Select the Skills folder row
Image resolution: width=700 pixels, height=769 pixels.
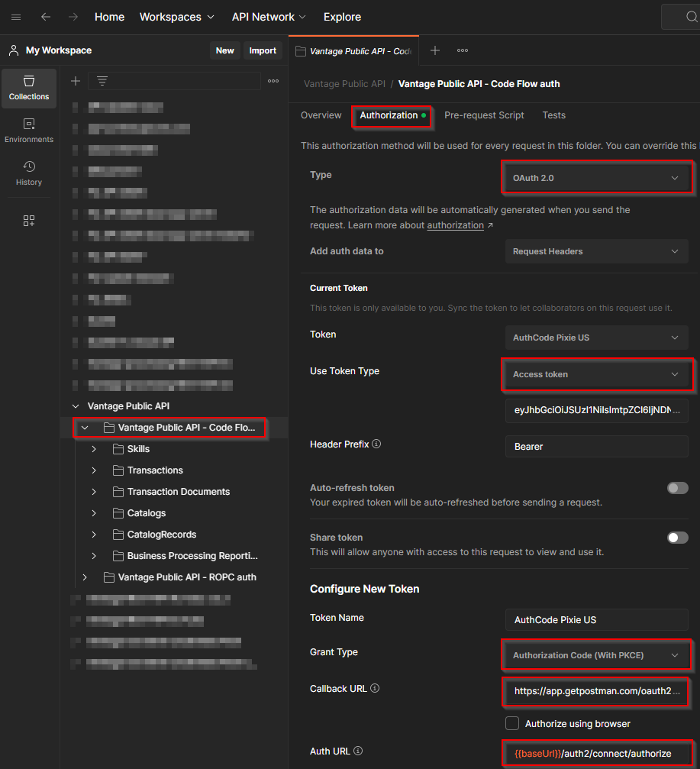pyautogui.click(x=174, y=449)
